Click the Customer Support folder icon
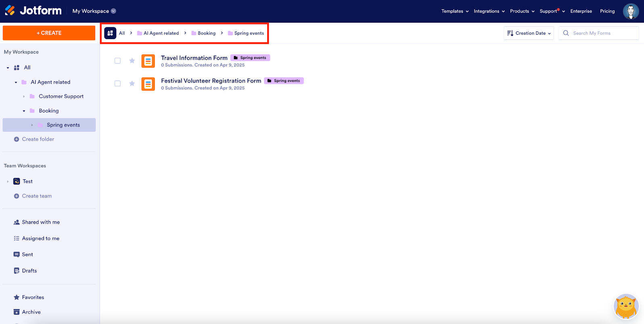 click(x=32, y=96)
